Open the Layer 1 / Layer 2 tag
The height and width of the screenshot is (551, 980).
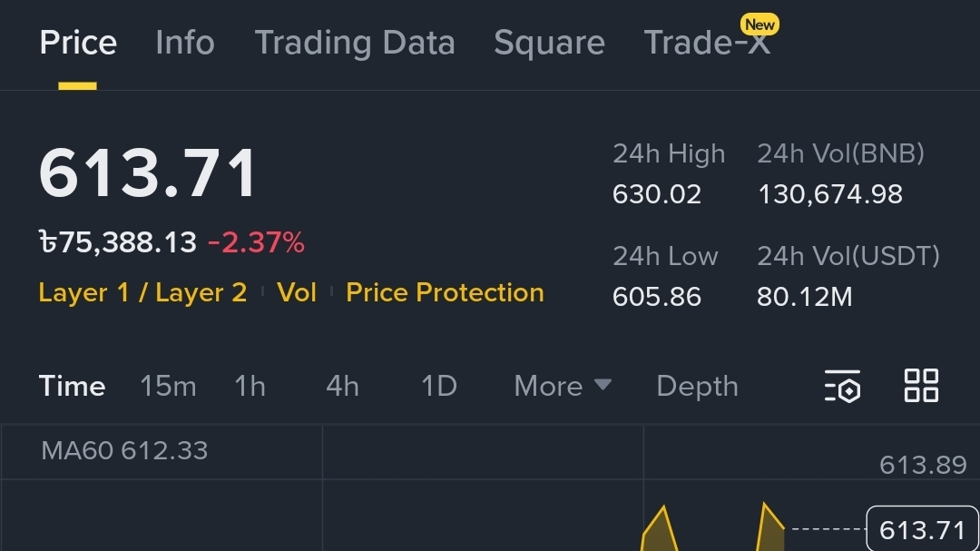(142, 292)
